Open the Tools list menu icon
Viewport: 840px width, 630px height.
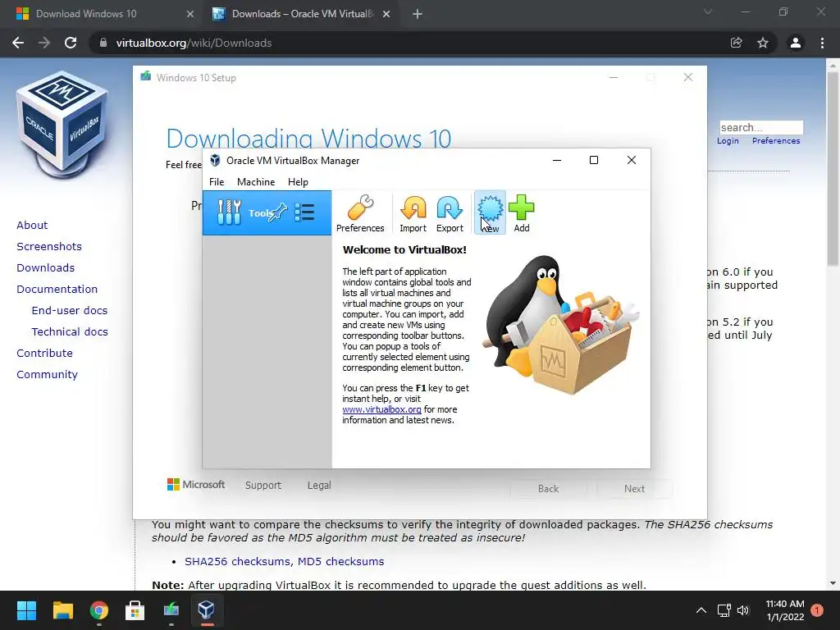304,212
